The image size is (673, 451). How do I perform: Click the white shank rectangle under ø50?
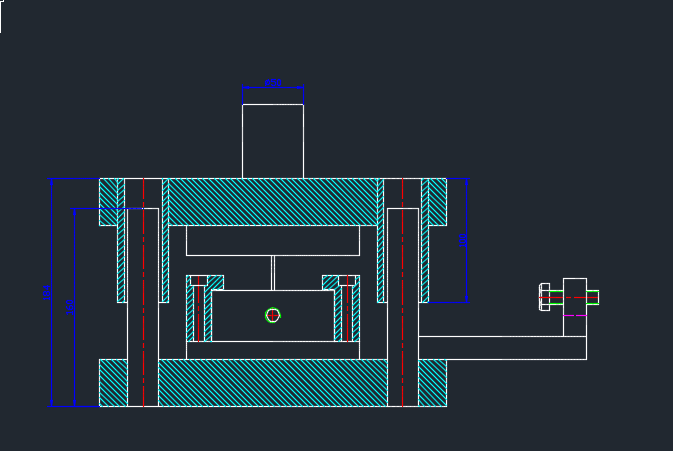click(x=273, y=141)
